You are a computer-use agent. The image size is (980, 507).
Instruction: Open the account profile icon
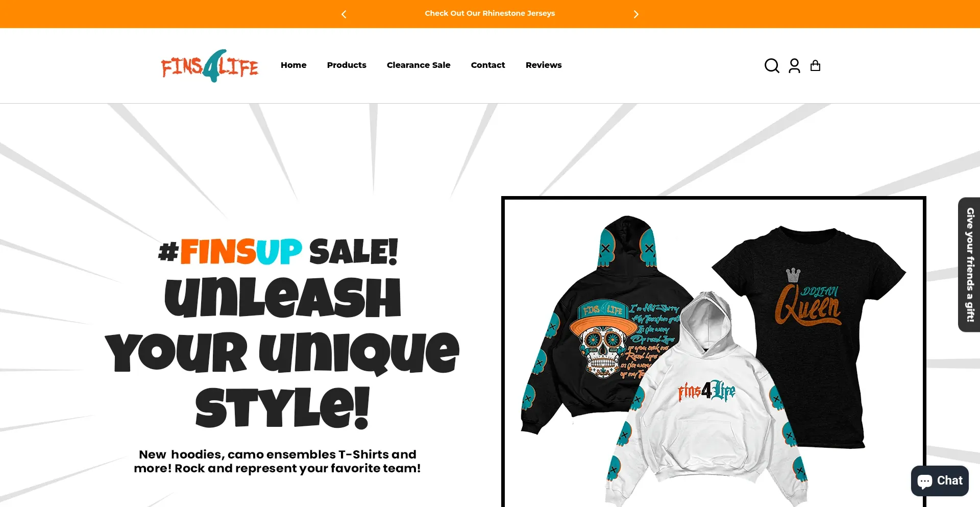coord(794,66)
